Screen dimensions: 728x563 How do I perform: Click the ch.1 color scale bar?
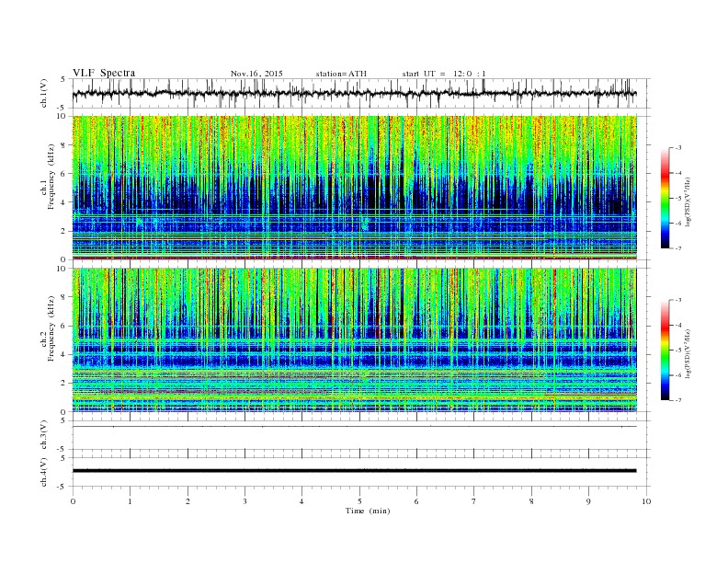coord(665,198)
